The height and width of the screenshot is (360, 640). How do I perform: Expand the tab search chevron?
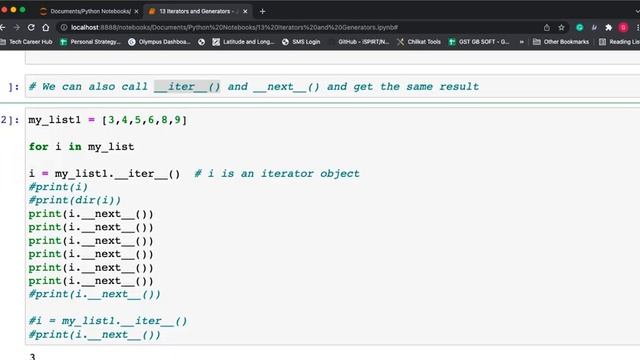coord(638,11)
